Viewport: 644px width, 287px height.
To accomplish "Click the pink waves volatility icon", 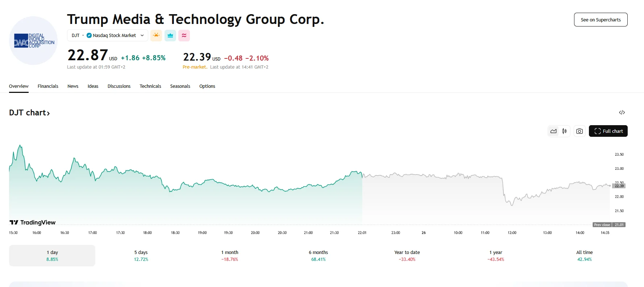I will point(184,35).
